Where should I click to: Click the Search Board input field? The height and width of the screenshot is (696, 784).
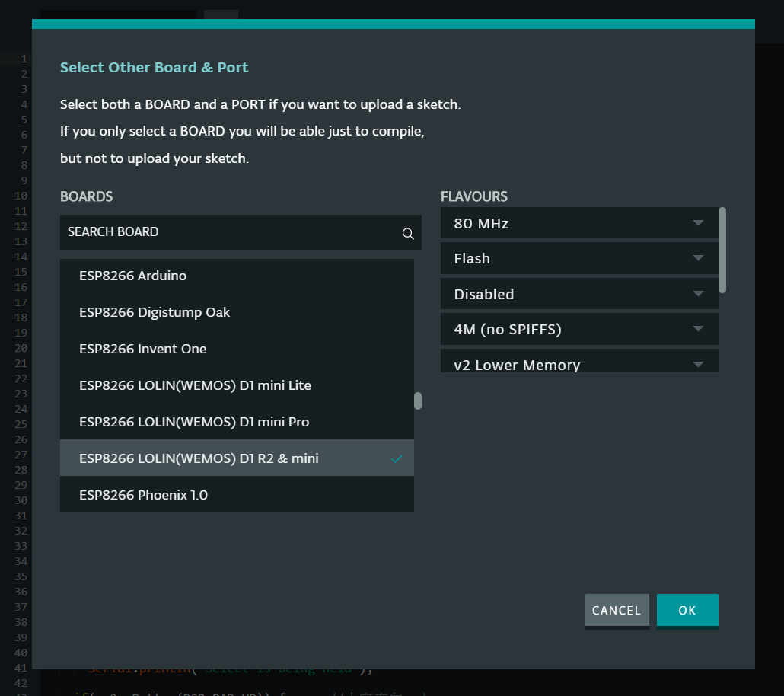(241, 232)
